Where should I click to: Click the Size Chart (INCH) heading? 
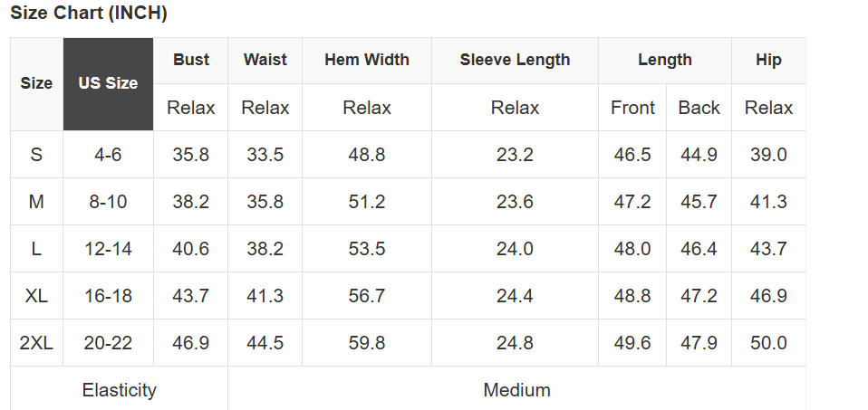[89, 14]
